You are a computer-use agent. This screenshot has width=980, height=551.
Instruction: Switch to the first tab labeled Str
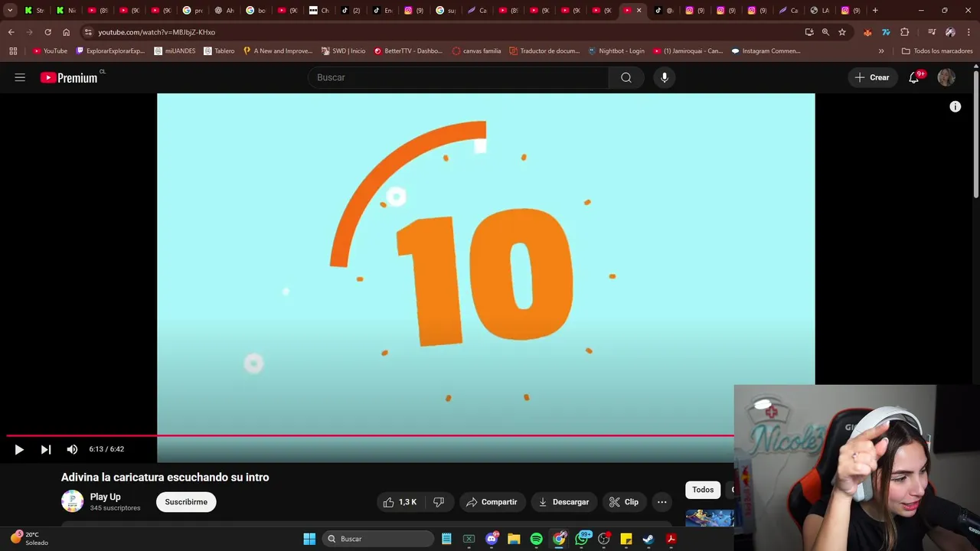[34, 11]
